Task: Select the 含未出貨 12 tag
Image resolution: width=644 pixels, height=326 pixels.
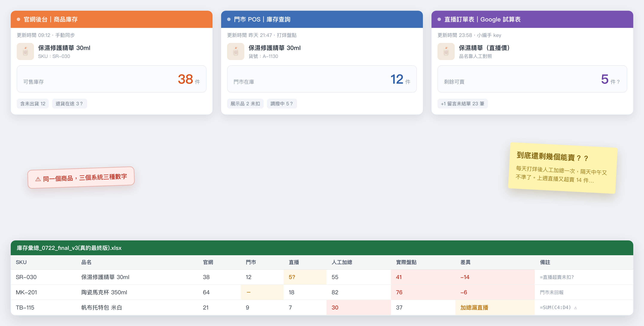Action: coord(33,104)
